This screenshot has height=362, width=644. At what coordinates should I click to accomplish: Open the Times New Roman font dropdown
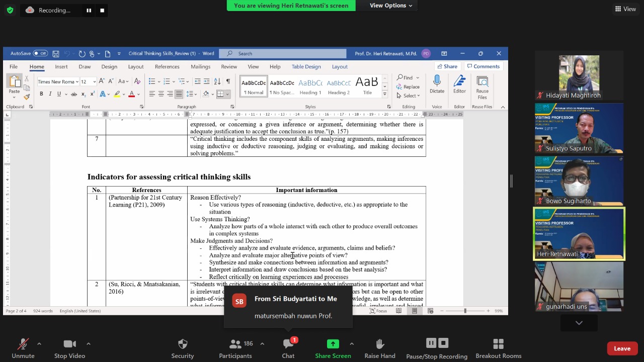tap(77, 81)
